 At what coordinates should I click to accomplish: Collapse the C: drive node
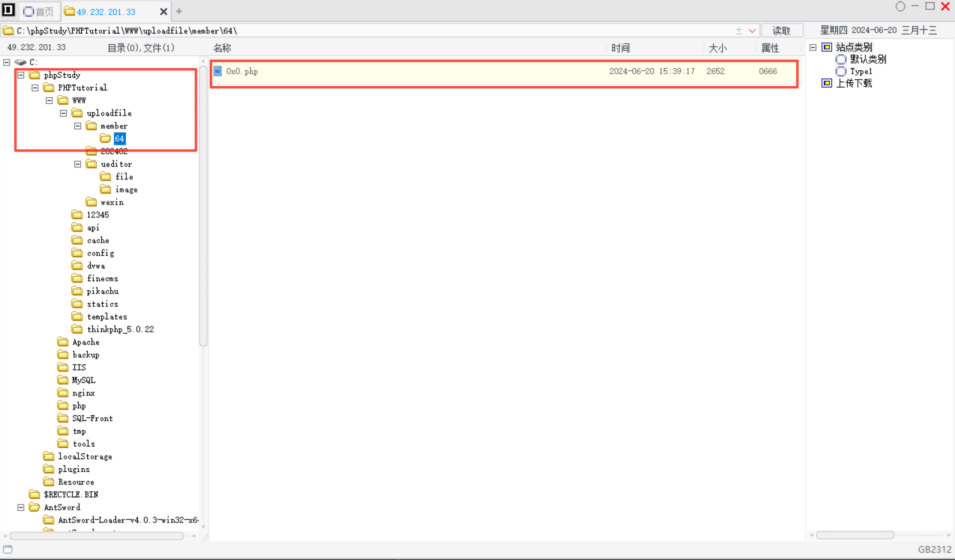pos(7,62)
